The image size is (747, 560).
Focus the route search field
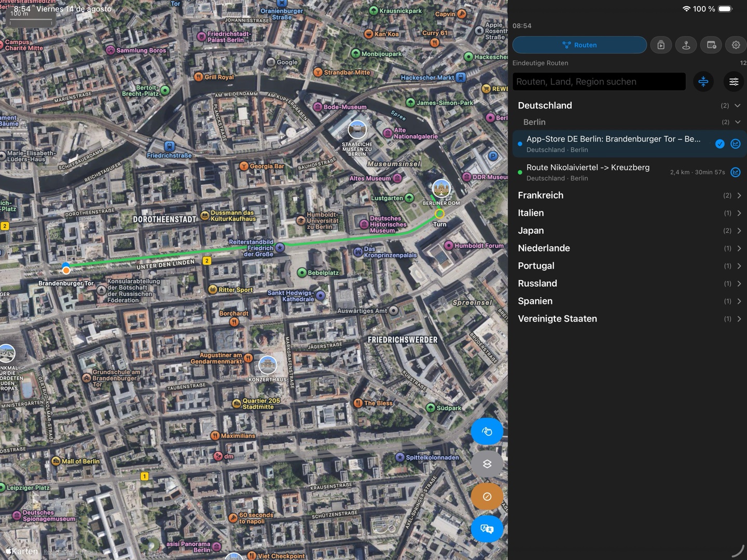click(599, 81)
